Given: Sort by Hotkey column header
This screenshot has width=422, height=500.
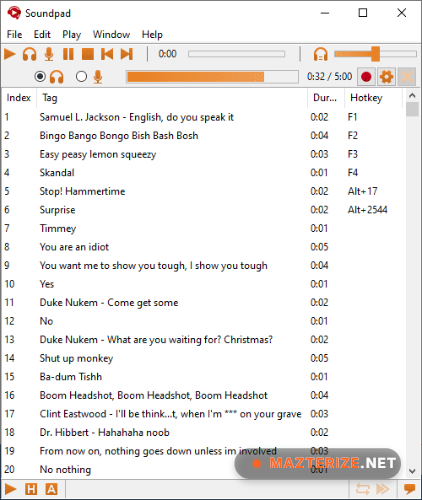Looking at the screenshot, I should 373,98.
